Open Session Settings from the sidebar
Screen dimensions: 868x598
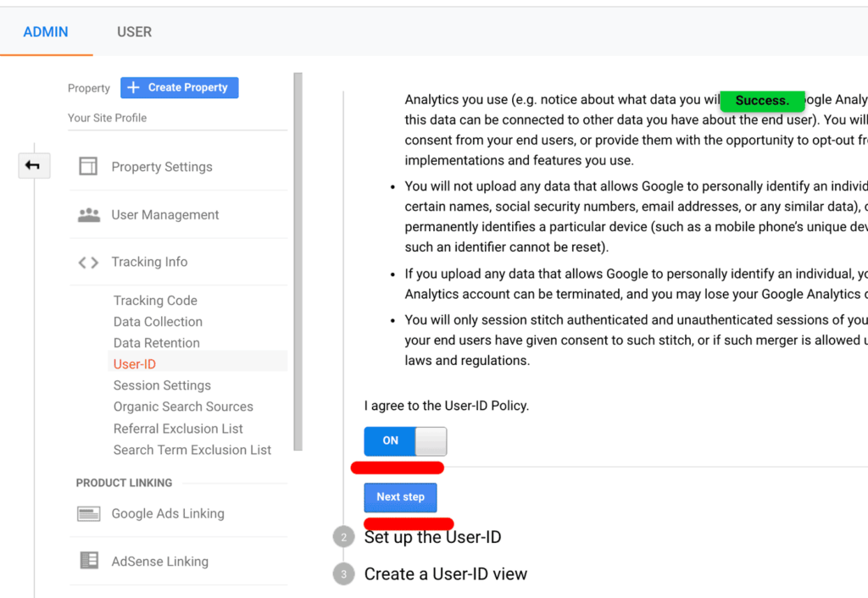[162, 385]
